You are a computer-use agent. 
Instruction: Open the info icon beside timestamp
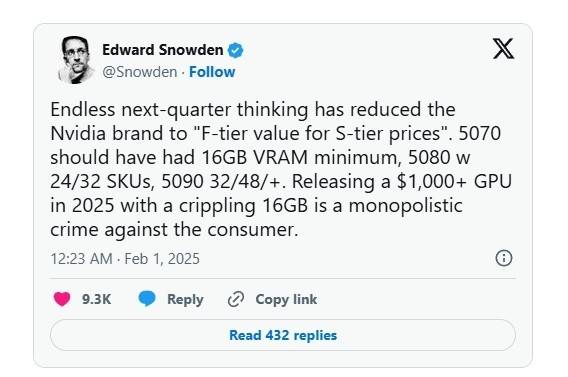click(x=504, y=258)
